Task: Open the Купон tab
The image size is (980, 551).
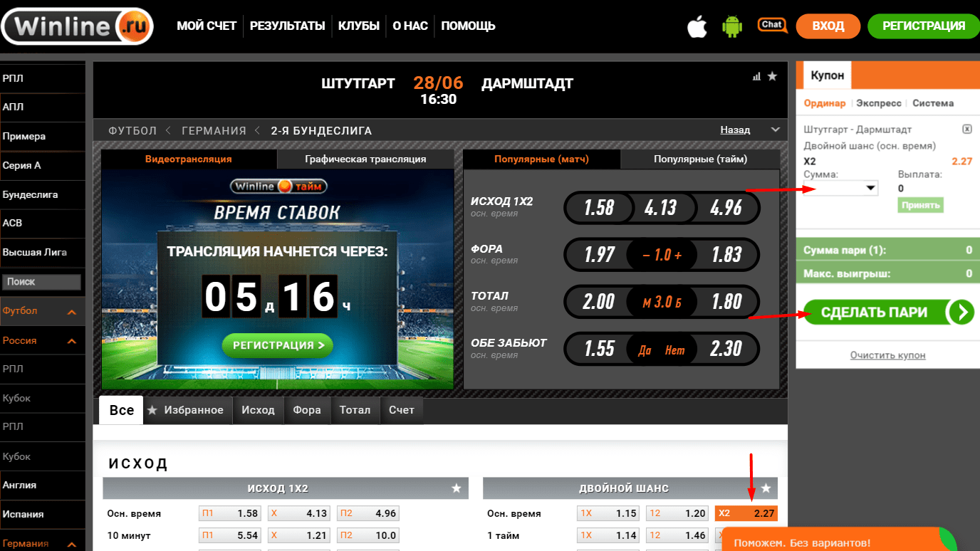Action: pyautogui.click(x=827, y=75)
